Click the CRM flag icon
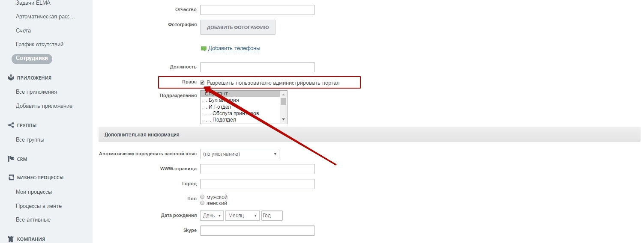Image resolution: width=644 pixels, height=243 pixels. 11,159
